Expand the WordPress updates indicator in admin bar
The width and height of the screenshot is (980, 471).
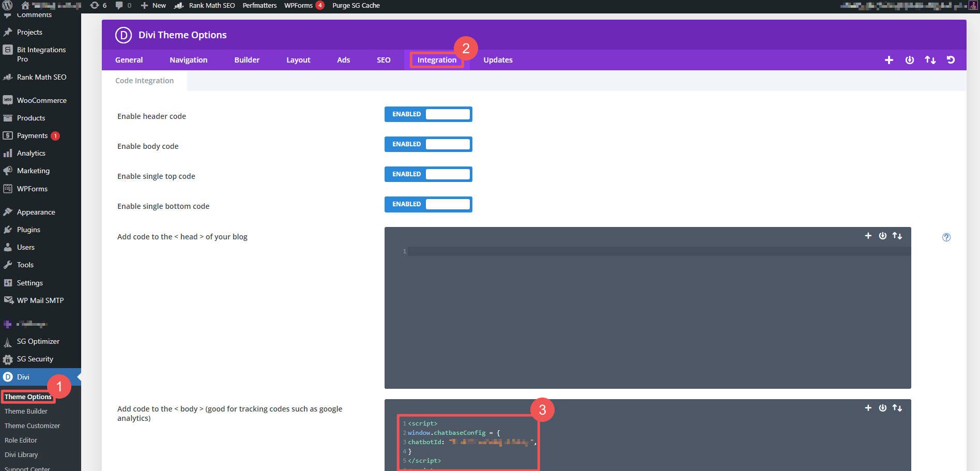pyautogui.click(x=98, y=5)
